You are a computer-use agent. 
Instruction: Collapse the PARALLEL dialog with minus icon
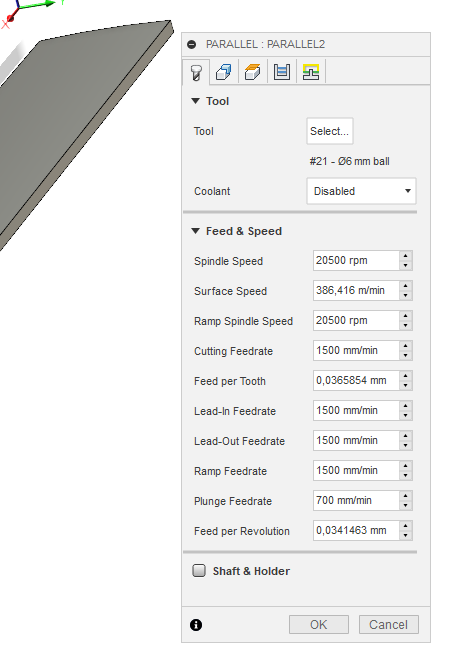pos(192,44)
